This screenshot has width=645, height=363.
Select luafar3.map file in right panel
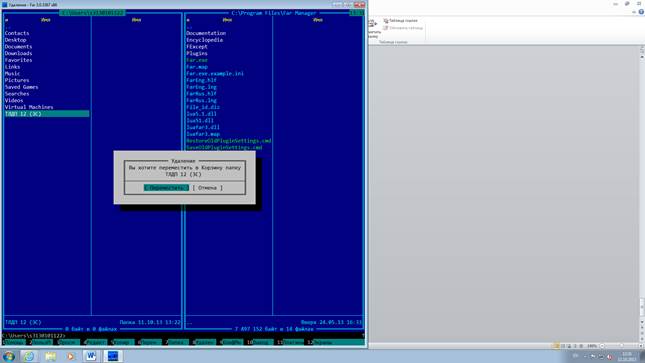click(203, 134)
